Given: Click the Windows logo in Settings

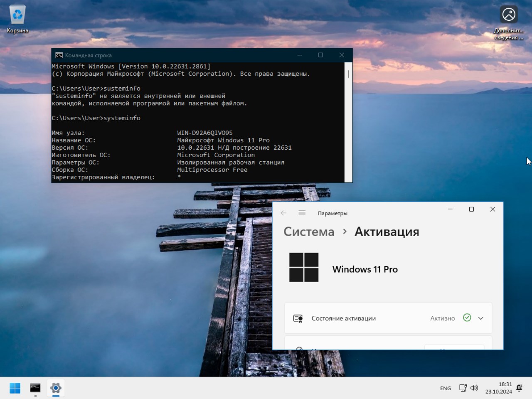Looking at the screenshot, I should click(304, 267).
